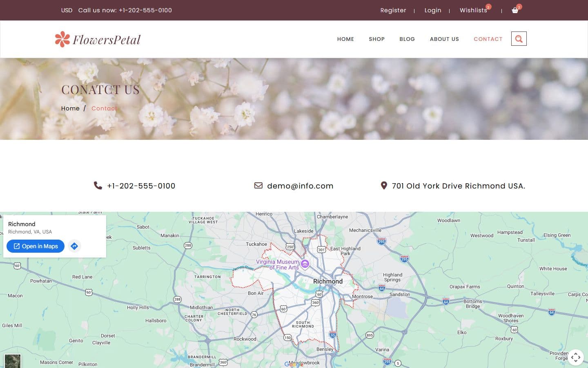
Task: Switch to satellite imagery thumbnail
Action: (x=13, y=361)
